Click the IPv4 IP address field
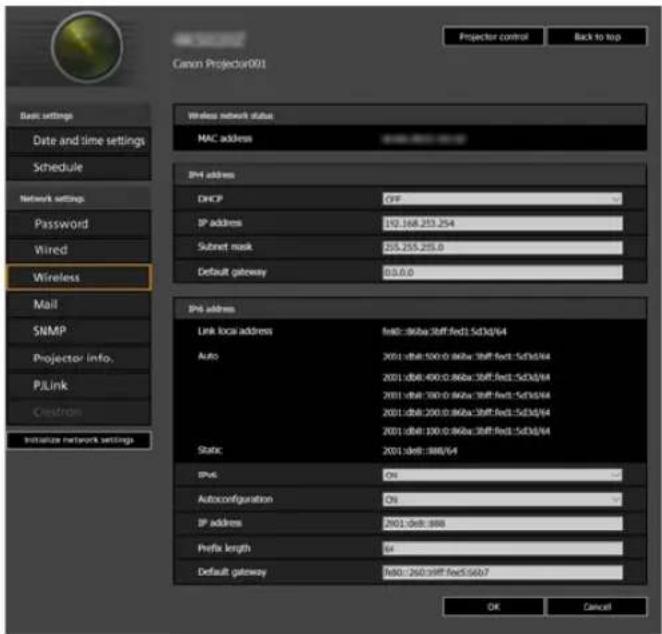Image resolution: width=662 pixels, height=634 pixels. point(502,223)
